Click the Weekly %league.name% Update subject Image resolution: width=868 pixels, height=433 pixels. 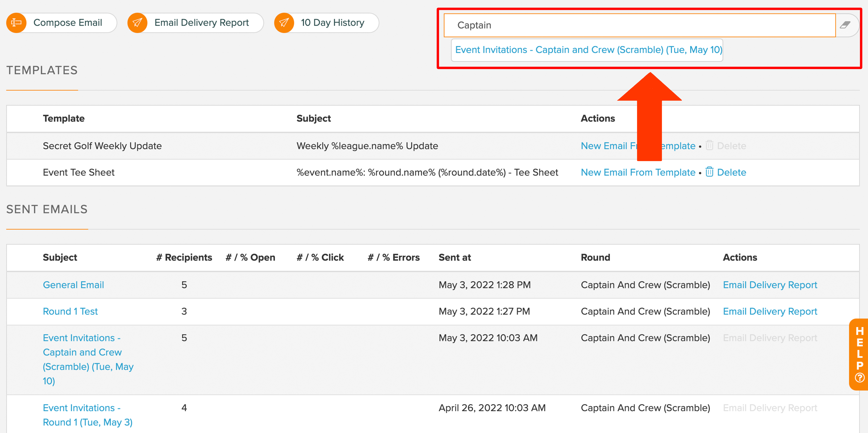click(367, 146)
